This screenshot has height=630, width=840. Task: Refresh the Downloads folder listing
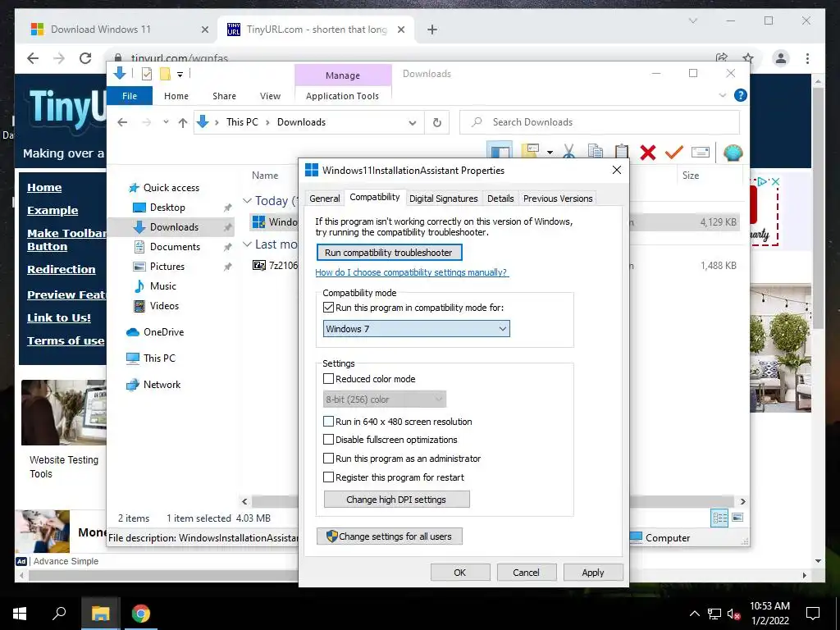click(x=437, y=123)
